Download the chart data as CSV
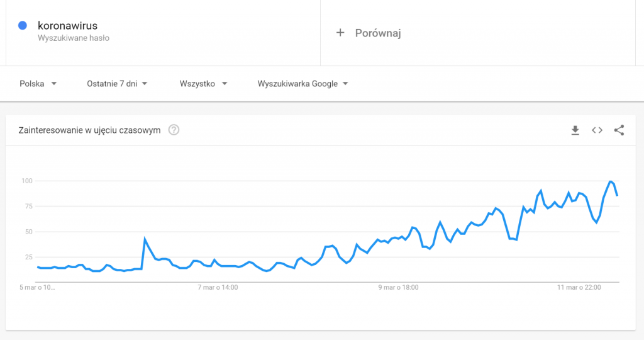 [574, 130]
